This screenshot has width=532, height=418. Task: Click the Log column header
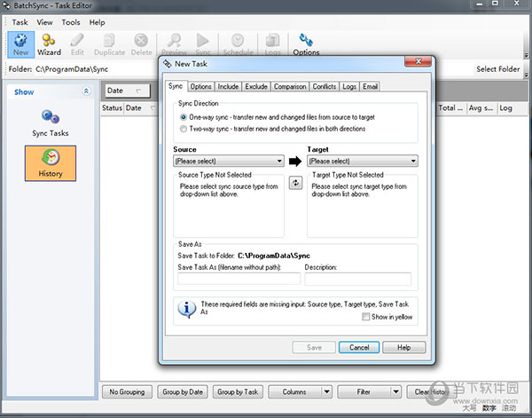tap(512, 108)
